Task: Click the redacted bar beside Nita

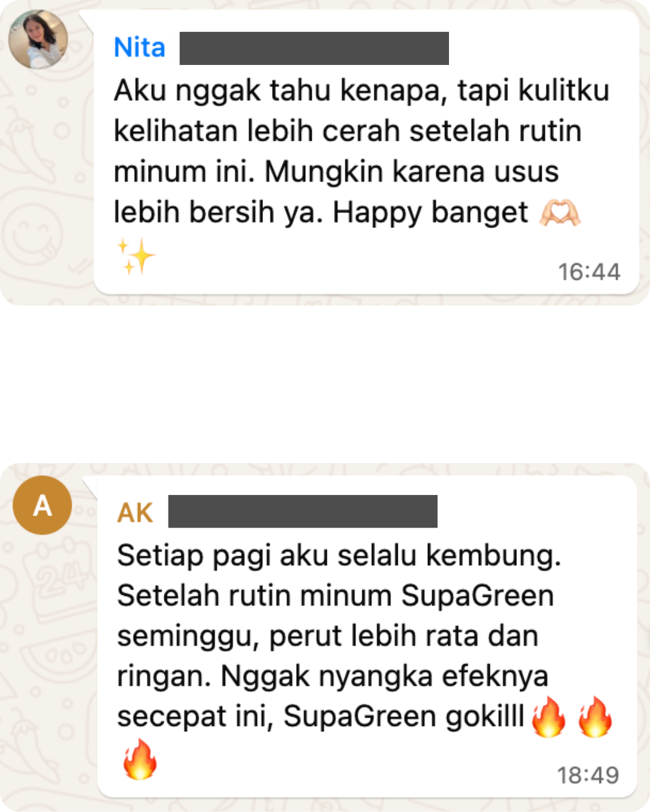Action: point(314,48)
